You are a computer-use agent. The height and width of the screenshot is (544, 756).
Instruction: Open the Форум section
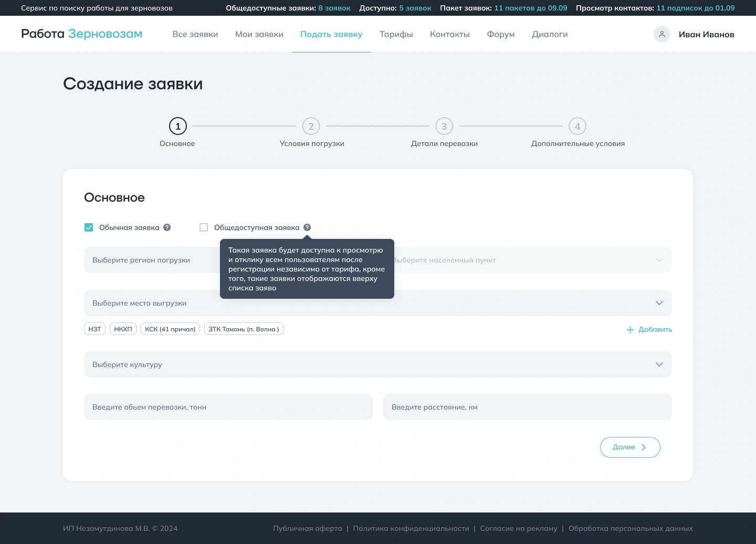click(x=501, y=34)
